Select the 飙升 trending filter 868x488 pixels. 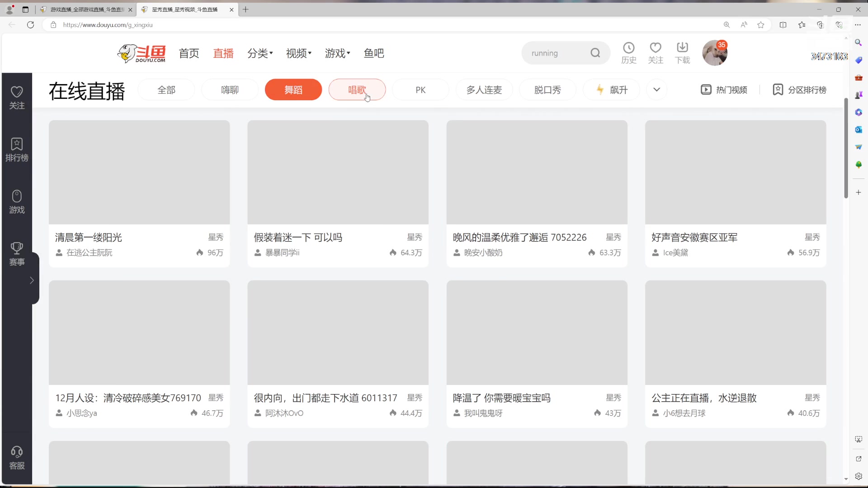pyautogui.click(x=611, y=89)
